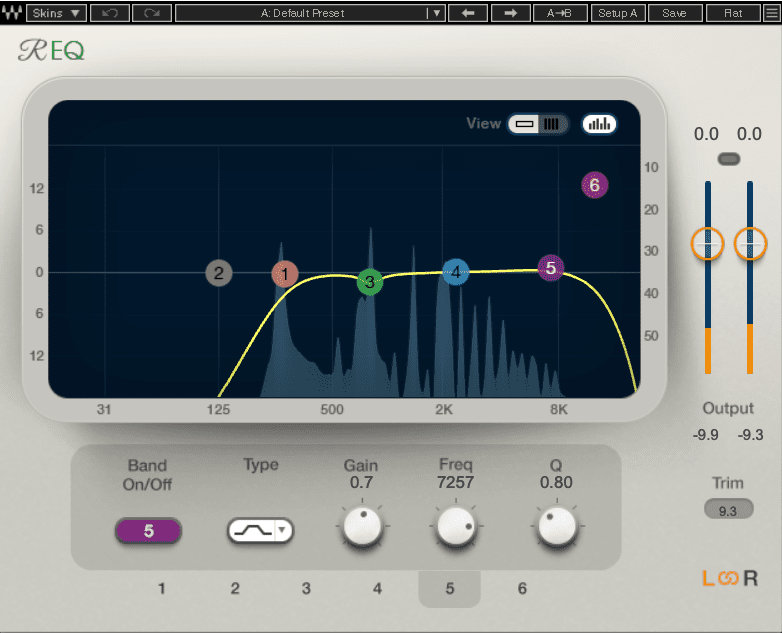Switch setup with the Setup A button

click(617, 13)
